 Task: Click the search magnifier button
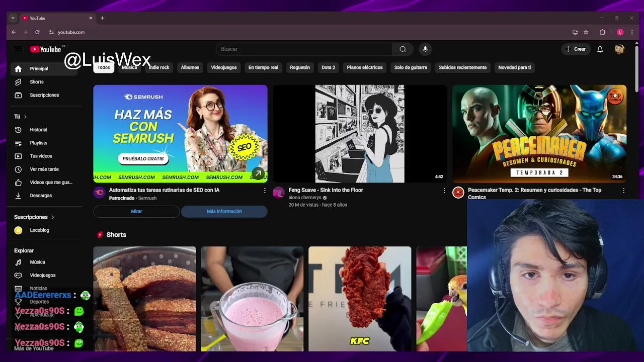coord(403,49)
